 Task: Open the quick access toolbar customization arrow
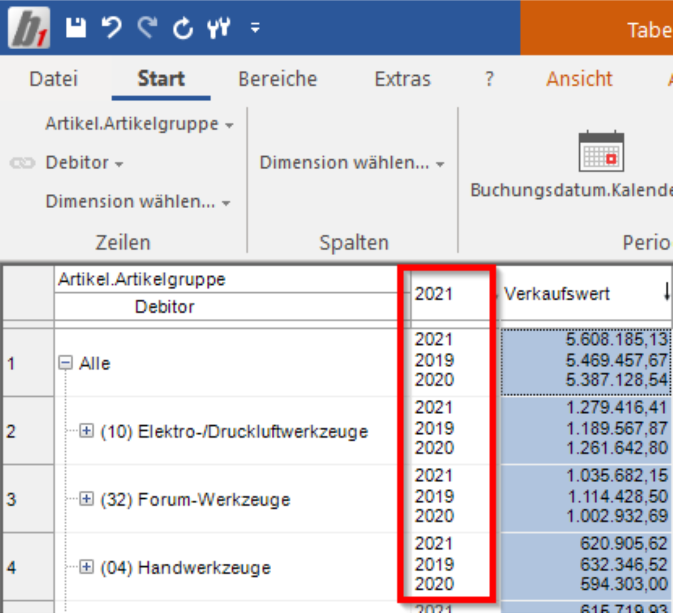pyautogui.click(x=255, y=28)
